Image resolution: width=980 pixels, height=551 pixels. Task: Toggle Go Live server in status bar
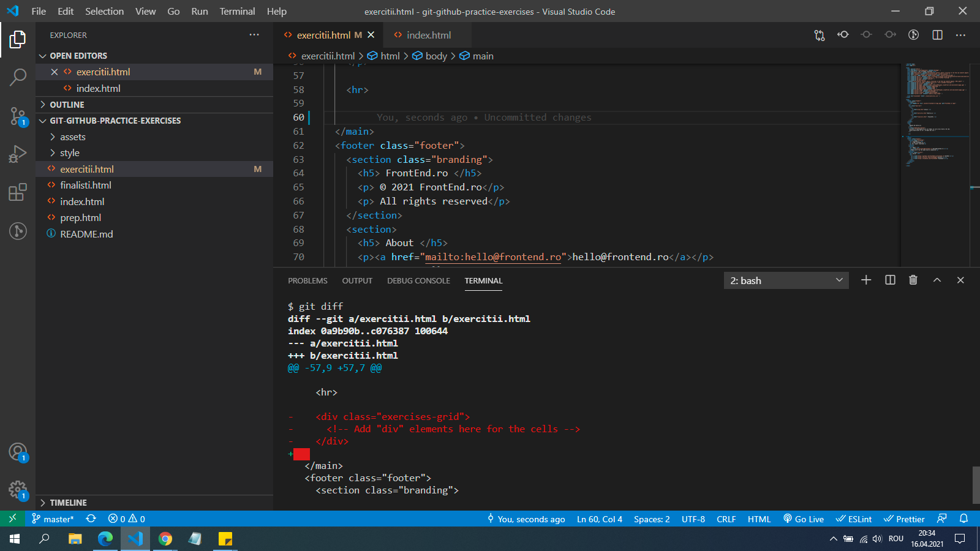(x=803, y=519)
